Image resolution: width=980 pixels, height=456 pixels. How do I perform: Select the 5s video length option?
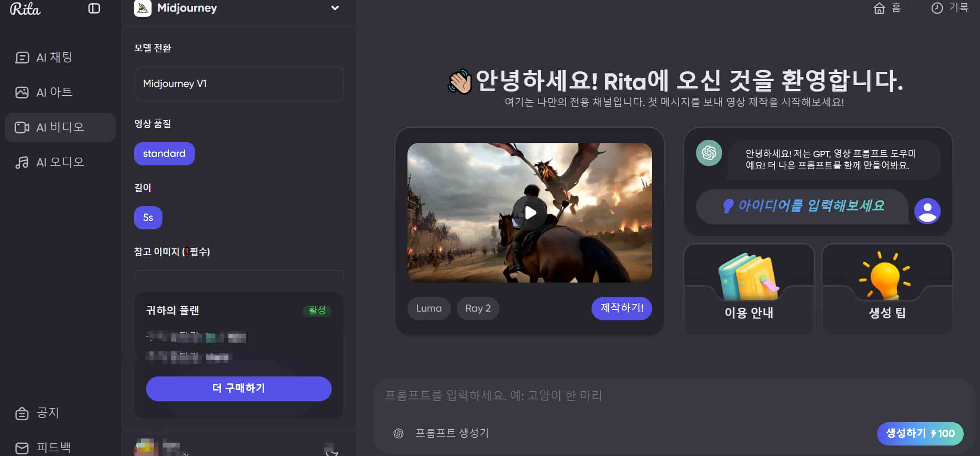(148, 217)
